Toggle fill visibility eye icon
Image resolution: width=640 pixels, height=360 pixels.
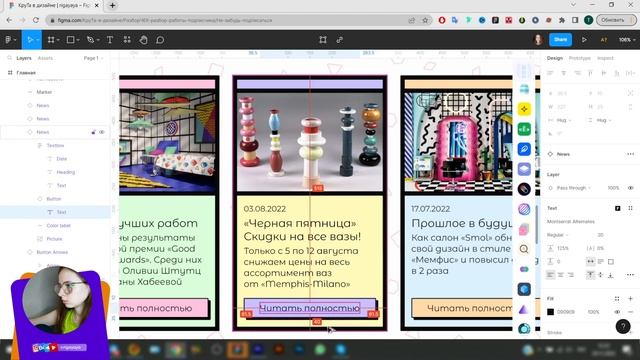[617, 312]
